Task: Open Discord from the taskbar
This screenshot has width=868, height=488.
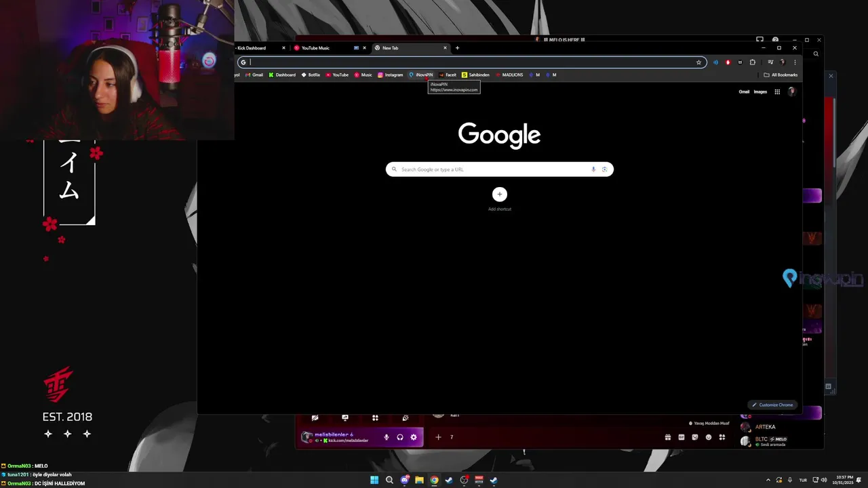Action: 404,480
